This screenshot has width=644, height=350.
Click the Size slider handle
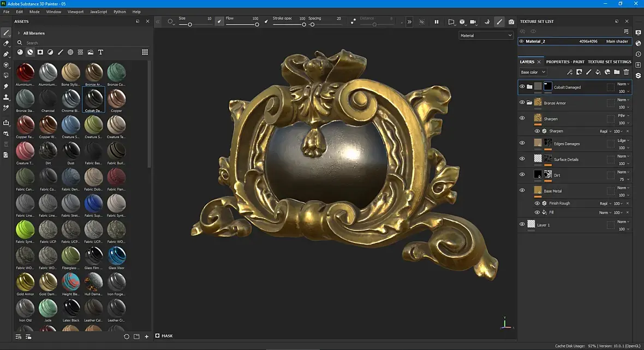click(190, 25)
